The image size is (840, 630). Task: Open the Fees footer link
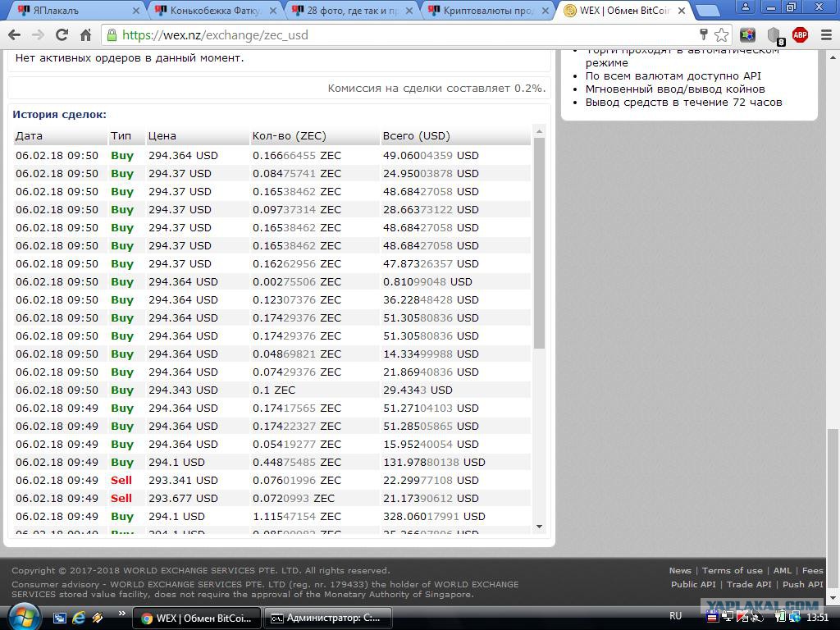click(x=812, y=571)
